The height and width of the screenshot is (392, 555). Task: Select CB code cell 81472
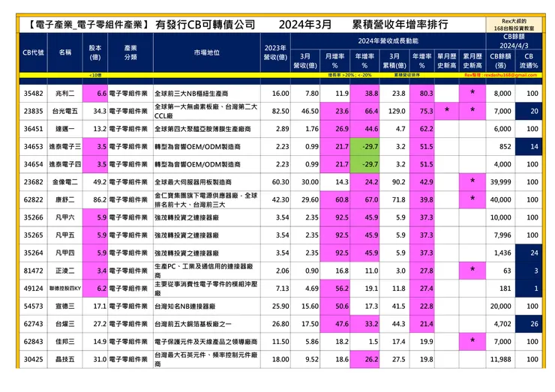click(33, 271)
